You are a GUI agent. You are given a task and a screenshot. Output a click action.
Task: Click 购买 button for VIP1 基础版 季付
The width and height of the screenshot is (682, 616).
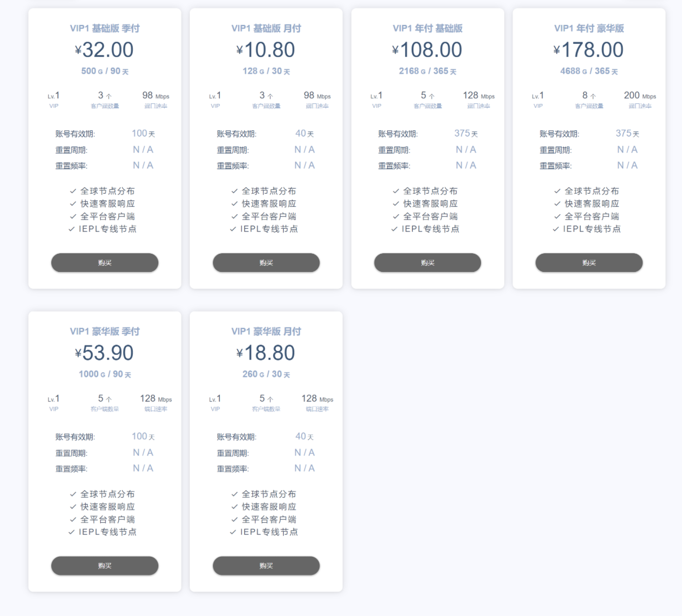pos(105,263)
